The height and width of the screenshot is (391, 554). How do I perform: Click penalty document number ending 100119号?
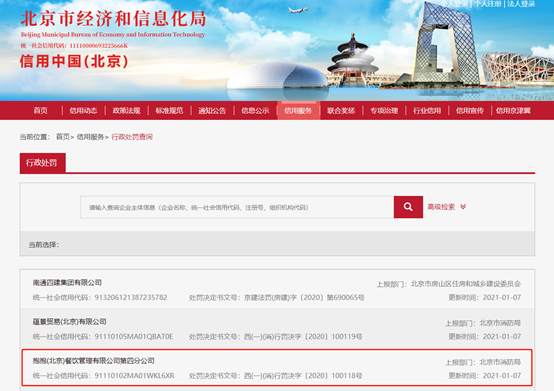pyautogui.click(x=303, y=337)
